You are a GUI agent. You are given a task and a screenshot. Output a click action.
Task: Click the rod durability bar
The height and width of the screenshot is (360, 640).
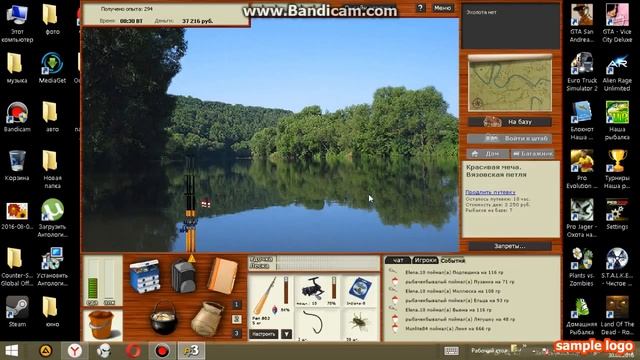pos(286,290)
